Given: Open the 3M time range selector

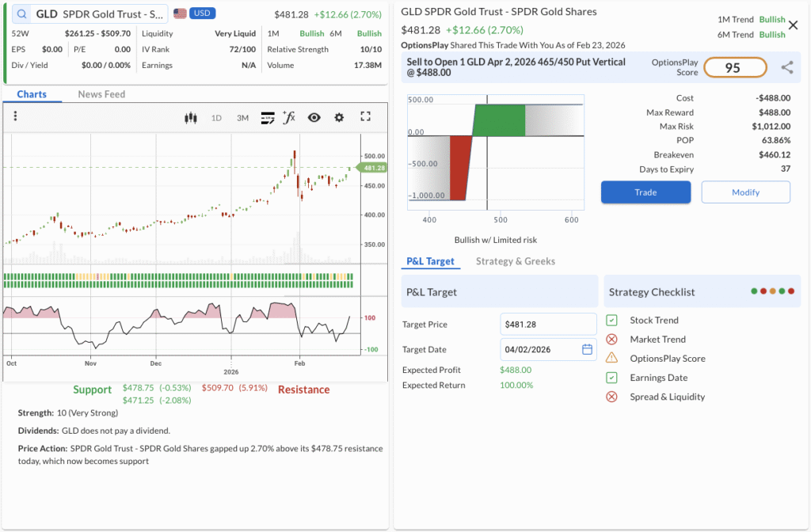Looking at the screenshot, I should pos(242,118).
